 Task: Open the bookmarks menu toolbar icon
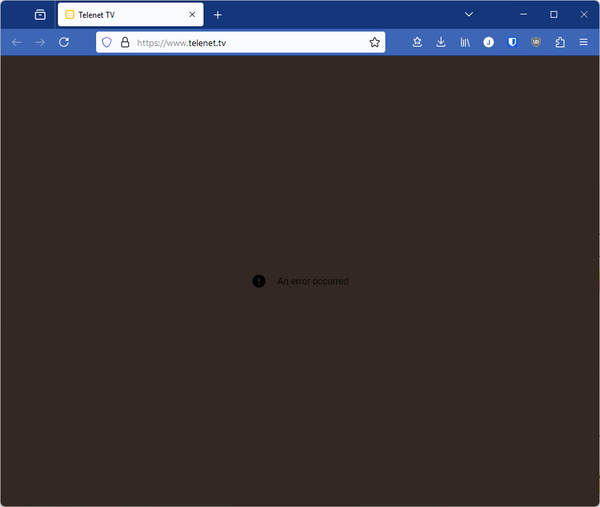click(417, 42)
